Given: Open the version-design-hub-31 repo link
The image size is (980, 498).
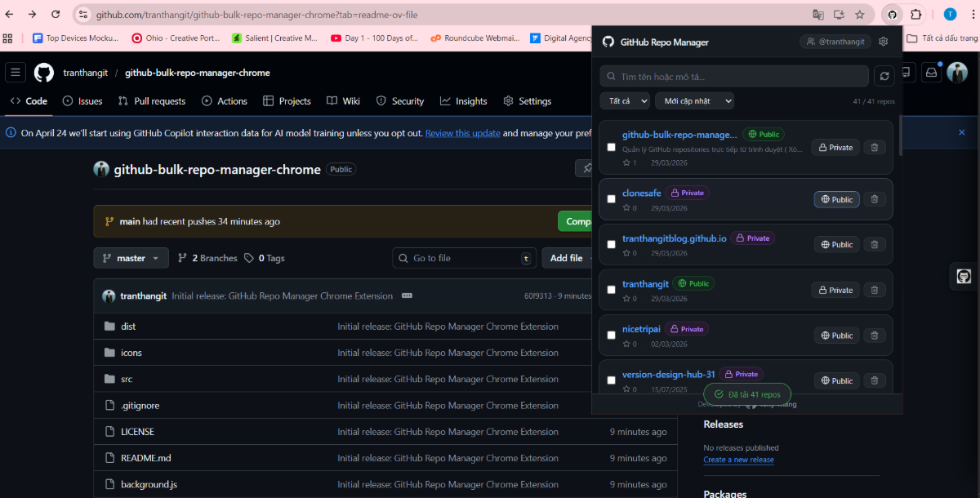Looking at the screenshot, I should tap(669, 374).
